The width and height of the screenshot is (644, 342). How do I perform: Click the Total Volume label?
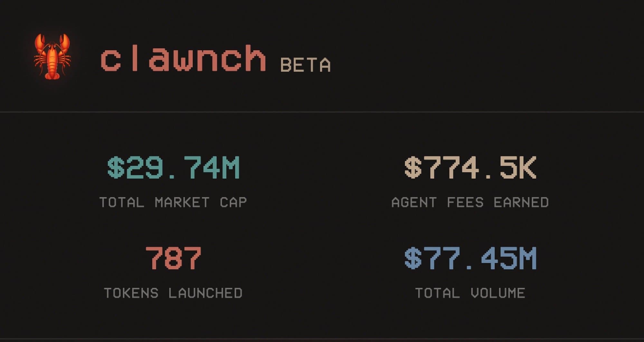coord(470,293)
